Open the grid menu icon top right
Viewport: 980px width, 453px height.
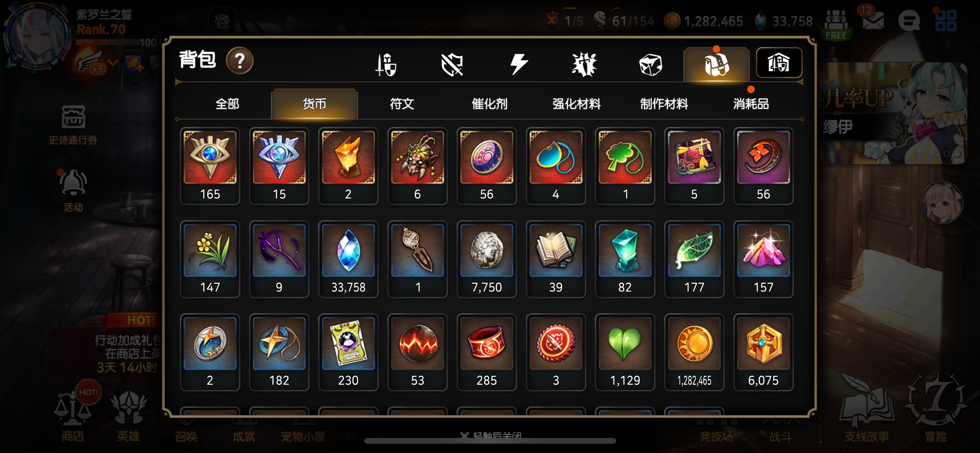[x=946, y=21]
